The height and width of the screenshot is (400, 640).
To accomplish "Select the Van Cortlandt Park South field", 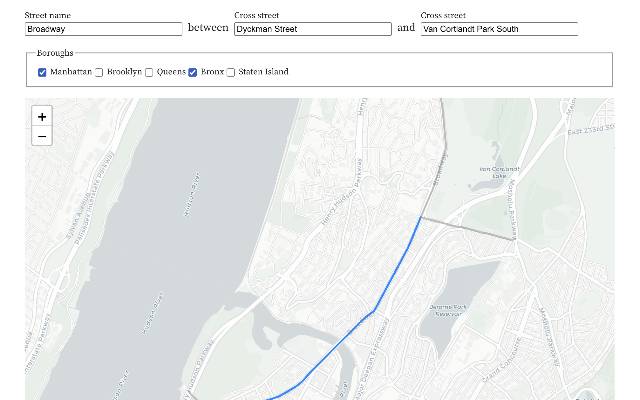I will click(498, 29).
